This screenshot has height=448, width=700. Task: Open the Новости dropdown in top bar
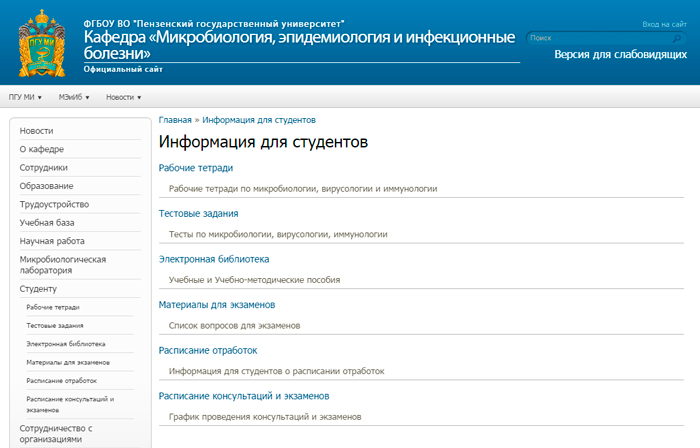coord(123,97)
